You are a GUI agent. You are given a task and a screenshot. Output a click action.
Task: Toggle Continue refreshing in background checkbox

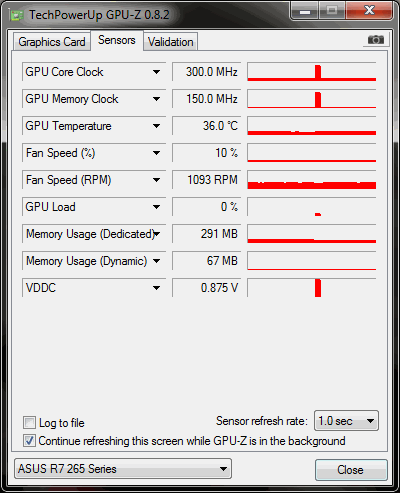(29, 441)
